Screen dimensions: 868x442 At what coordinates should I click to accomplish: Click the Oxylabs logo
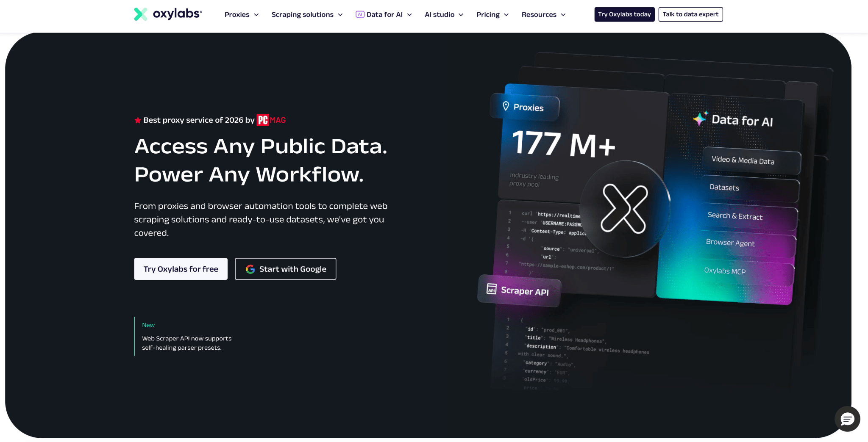coord(167,14)
